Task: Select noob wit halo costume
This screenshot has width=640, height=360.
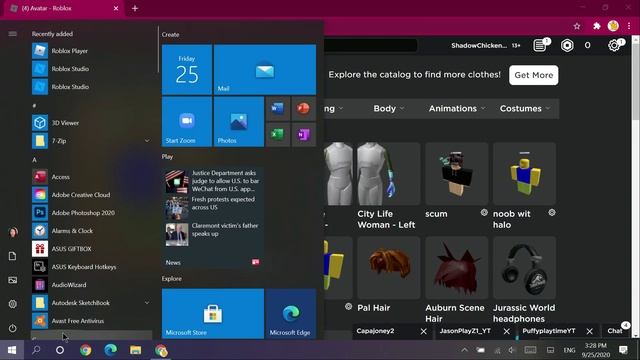Action: click(524, 174)
